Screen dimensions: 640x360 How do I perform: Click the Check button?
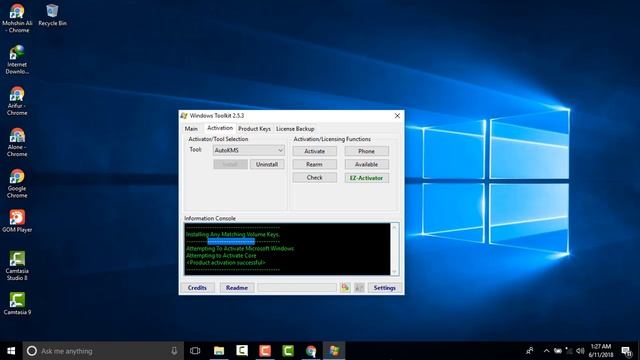pyautogui.click(x=315, y=178)
